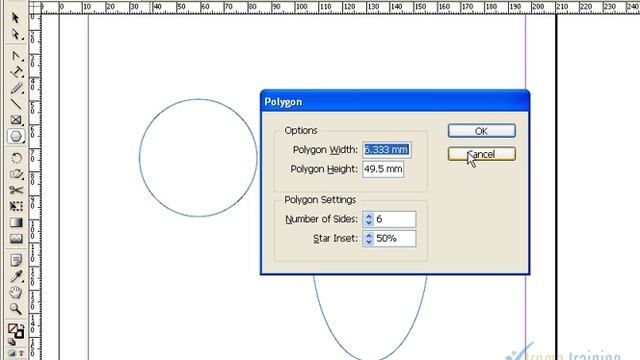Select the Gradient Feather tool
The image size is (640, 360).
click(x=16, y=238)
